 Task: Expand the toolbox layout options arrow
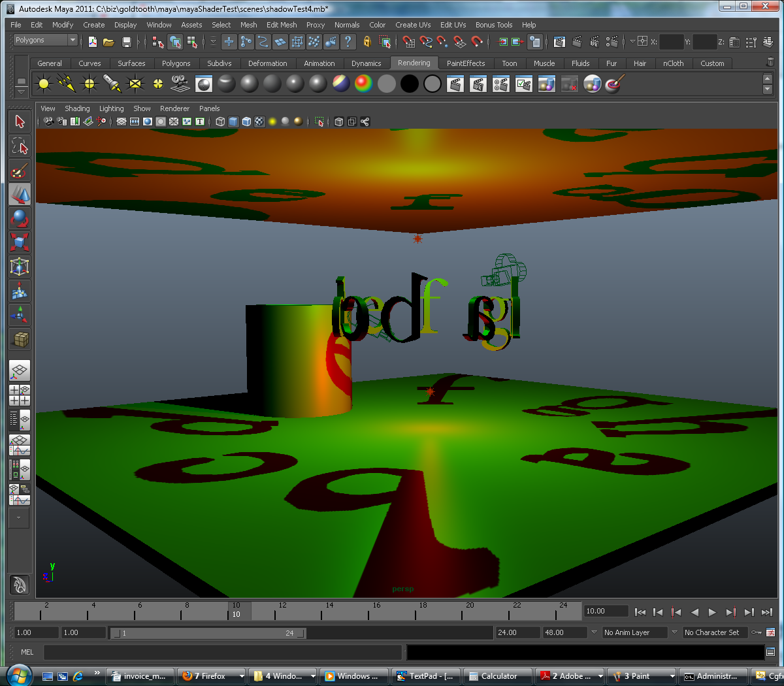point(19,517)
